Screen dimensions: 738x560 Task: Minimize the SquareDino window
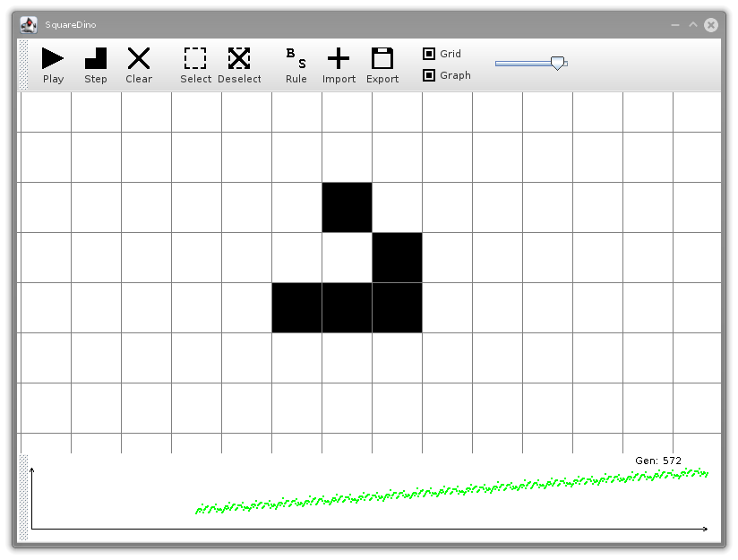click(675, 25)
